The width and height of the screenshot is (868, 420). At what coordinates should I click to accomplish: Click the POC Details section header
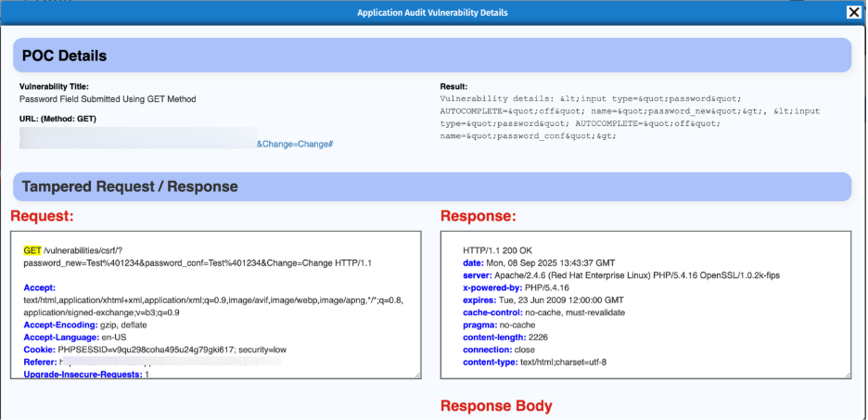click(432, 56)
